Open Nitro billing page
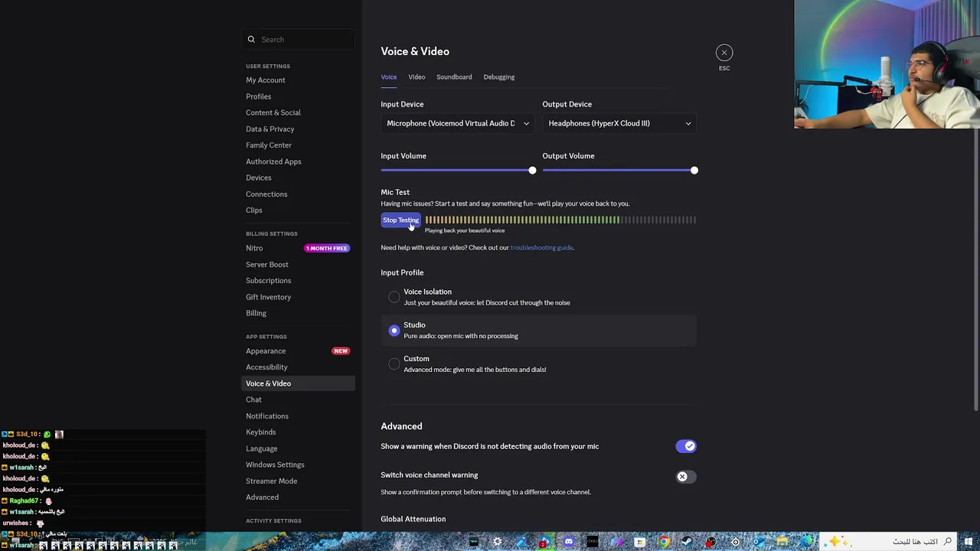 [x=254, y=248]
